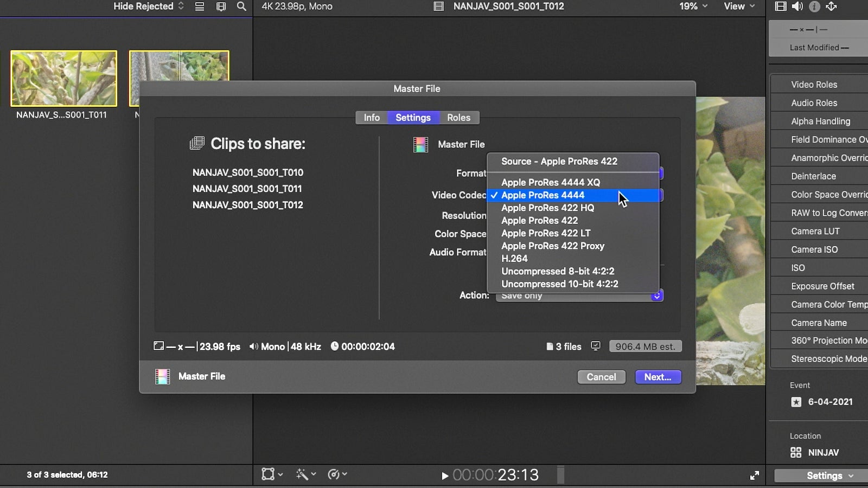Open the browser search magnifier
This screenshot has height=488, width=868.
click(x=241, y=7)
